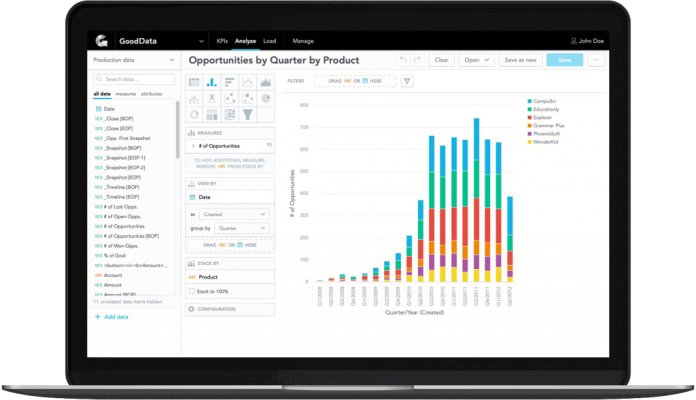Open the group by Quarter dropdown

[241, 228]
